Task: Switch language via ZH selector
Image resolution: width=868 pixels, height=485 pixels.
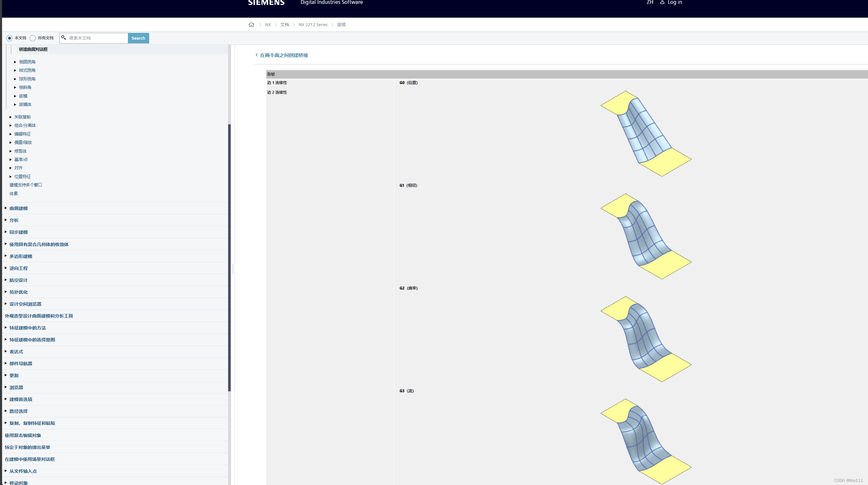Action: tap(650, 2)
